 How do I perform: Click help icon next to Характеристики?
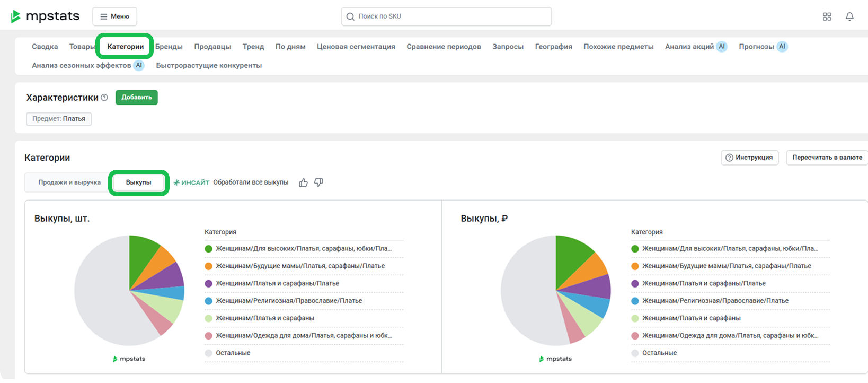tap(104, 98)
